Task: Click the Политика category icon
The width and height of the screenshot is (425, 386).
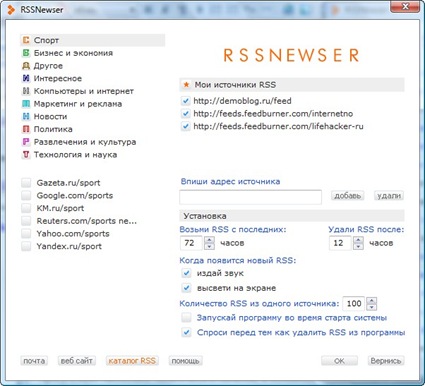Action: coord(26,129)
